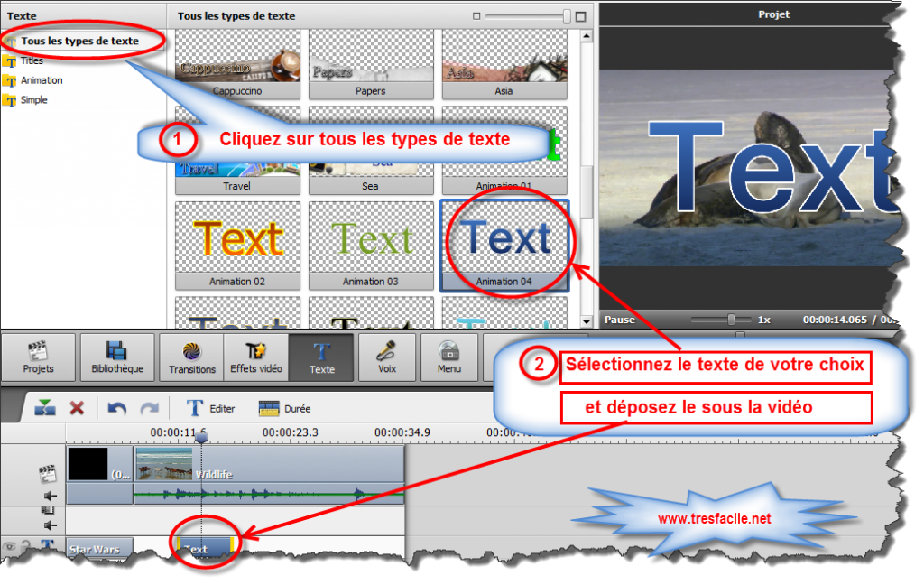924x585 pixels.
Task: Open the Effets vidéo panel
Action: 258,356
